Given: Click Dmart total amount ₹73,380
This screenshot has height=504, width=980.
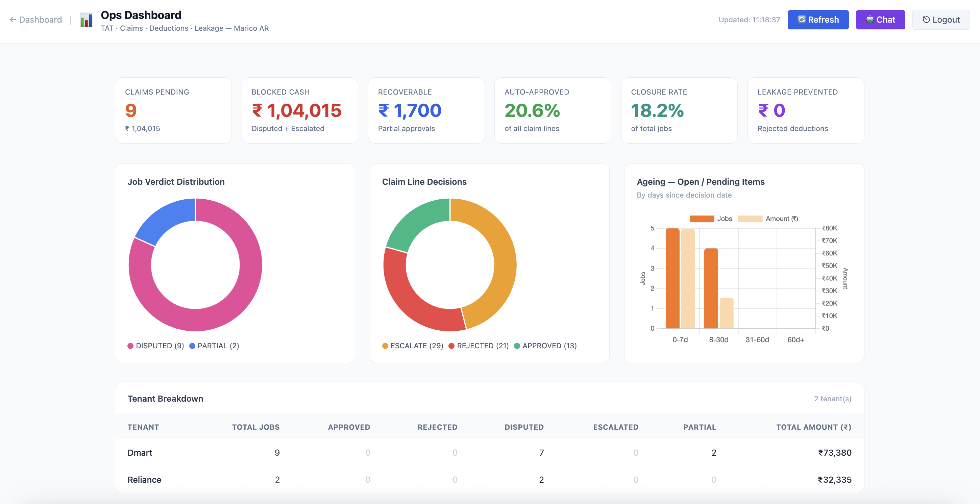Looking at the screenshot, I should point(835,452).
